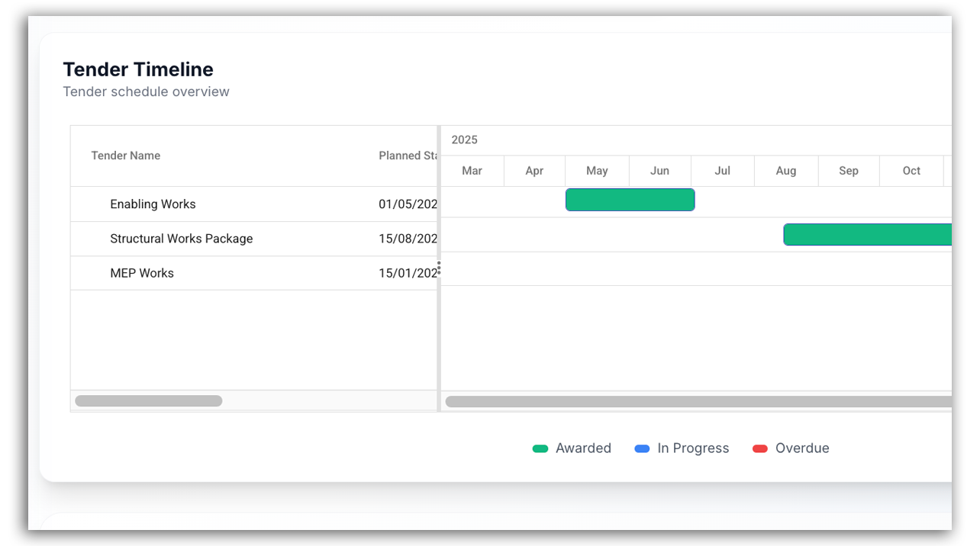Click the Aug month header

coord(785,171)
